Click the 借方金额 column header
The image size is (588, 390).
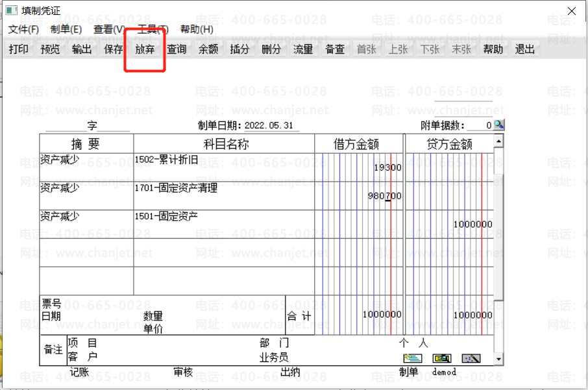pos(360,143)
